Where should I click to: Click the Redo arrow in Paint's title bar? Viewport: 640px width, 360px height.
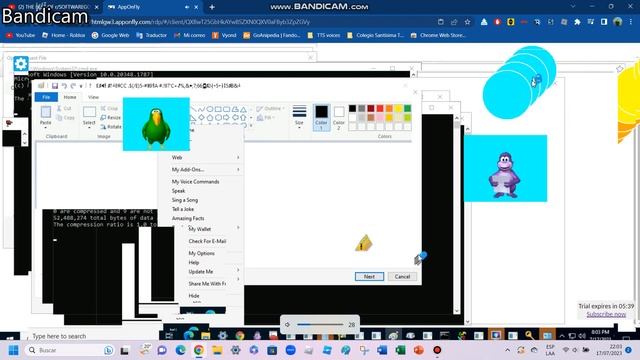[73, 86]
